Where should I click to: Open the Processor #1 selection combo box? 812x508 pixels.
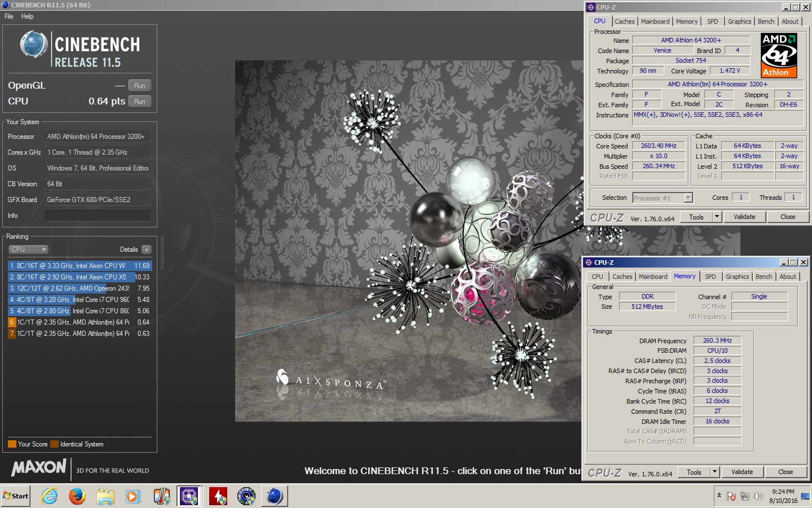pos(663,198)
